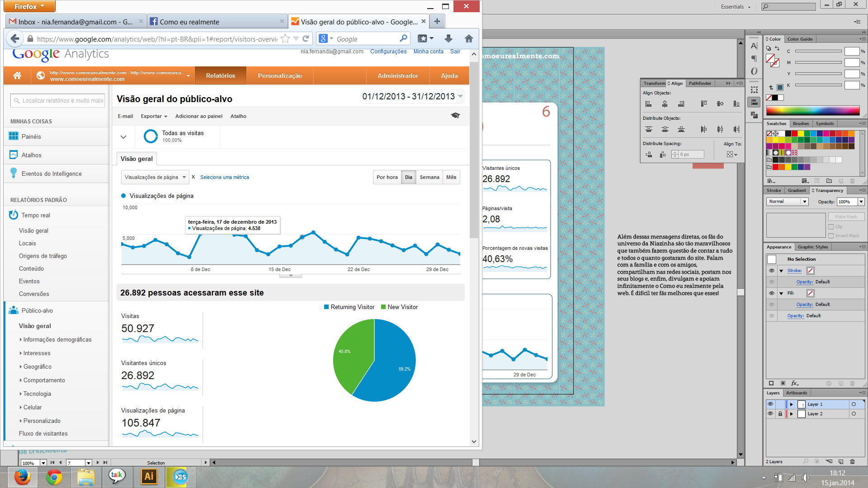
Task: Click vertical align bottom icon in Align panel
Action: coord(736,104)
